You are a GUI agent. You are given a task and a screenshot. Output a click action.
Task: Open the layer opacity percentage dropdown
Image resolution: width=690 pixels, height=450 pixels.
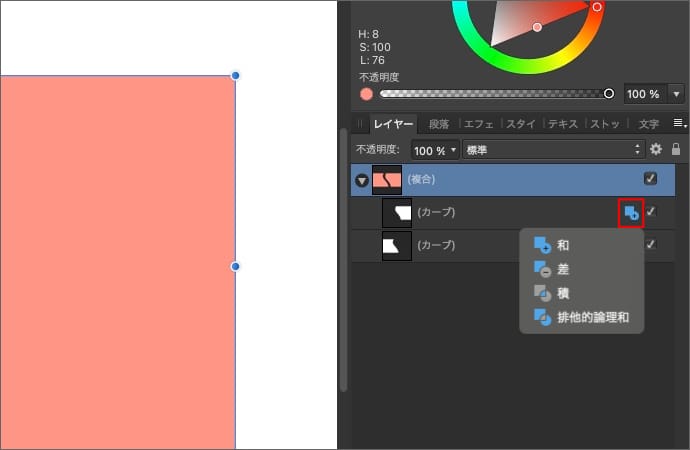(x=435, y=149)
